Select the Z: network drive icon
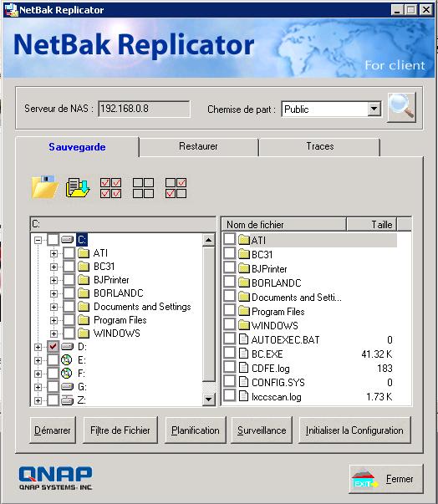 67,400
